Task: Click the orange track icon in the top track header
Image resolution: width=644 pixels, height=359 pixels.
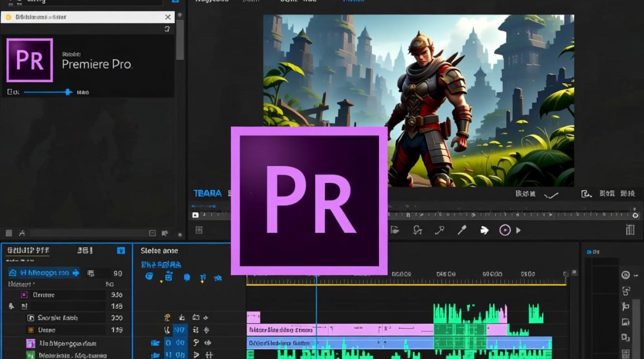Action: click(167, 317)
